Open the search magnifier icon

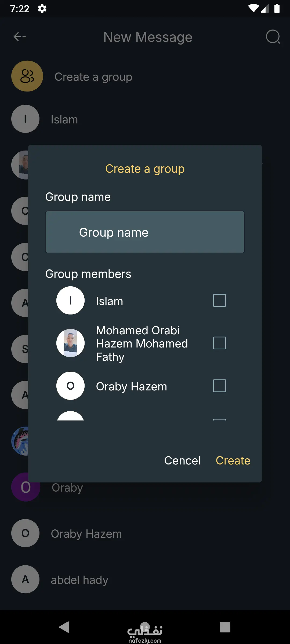273,37
